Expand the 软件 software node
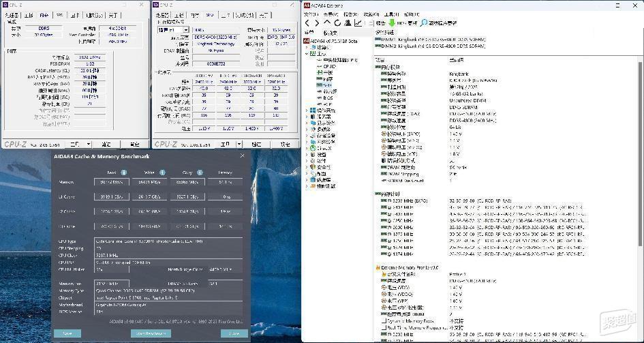Image resolution: width=644 pixels, height=343 pixels. coord(307,161)
